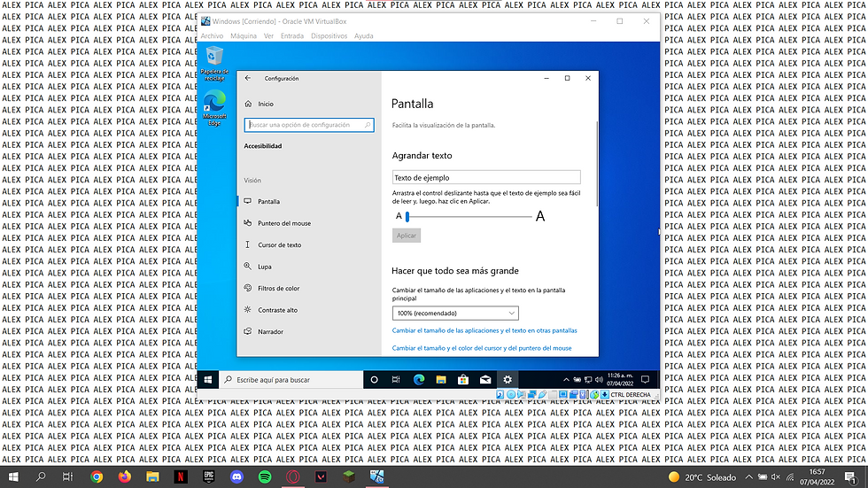Viewport: 868px width, 488px height.
Task: Click guest clock showing 11:26 a. m.
Action: pyautogui.click(x=619, y=380)
